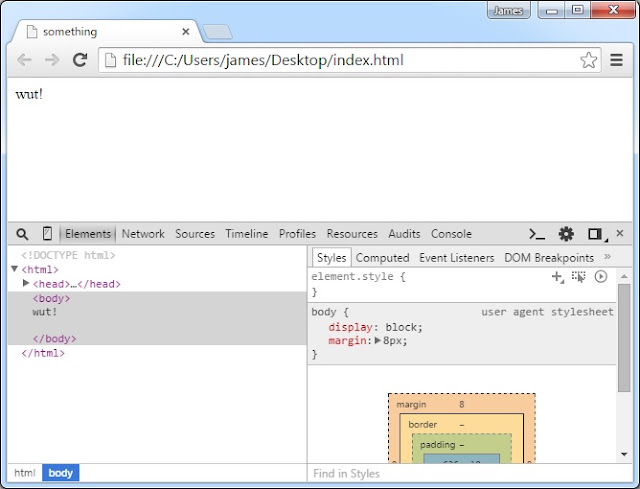Click the browser forward arrow
The image size is (640, 489).
click(52, 60)
